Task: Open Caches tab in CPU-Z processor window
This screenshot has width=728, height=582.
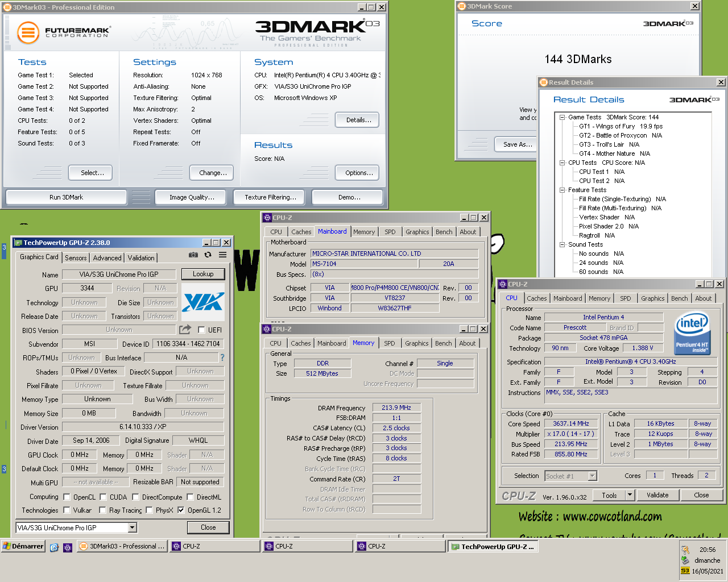Action: (536, 298)
